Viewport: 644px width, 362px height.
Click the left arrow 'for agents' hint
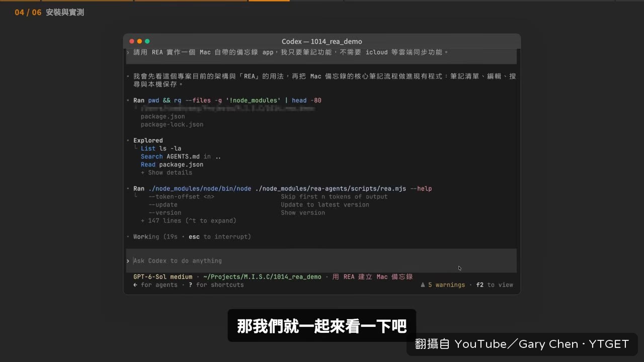pyautogui.click(x=155, y=285)
